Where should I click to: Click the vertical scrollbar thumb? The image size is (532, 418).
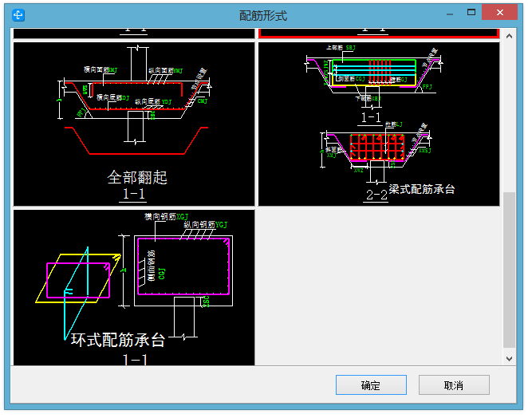tap(509, 270)
